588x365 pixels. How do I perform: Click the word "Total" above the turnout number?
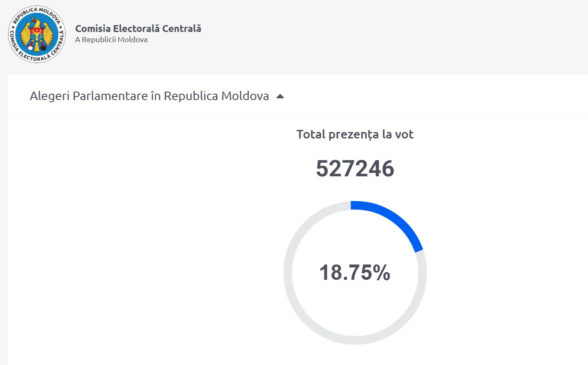311,135
